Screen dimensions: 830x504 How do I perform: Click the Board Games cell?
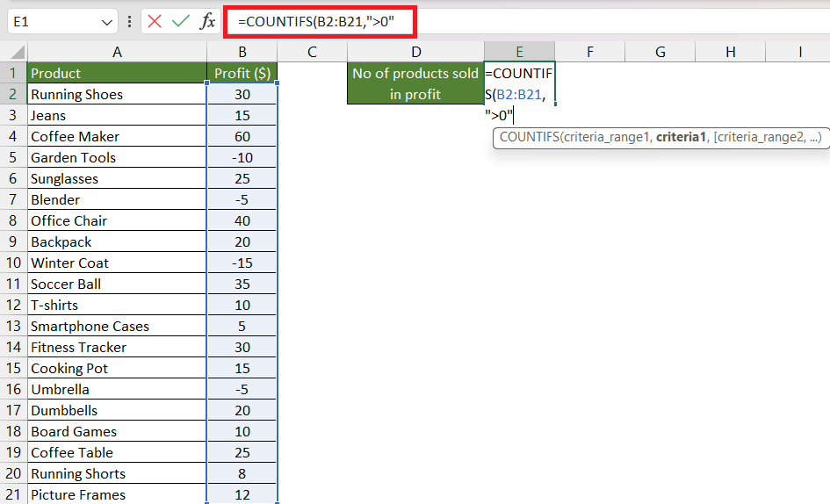point(117,431)
